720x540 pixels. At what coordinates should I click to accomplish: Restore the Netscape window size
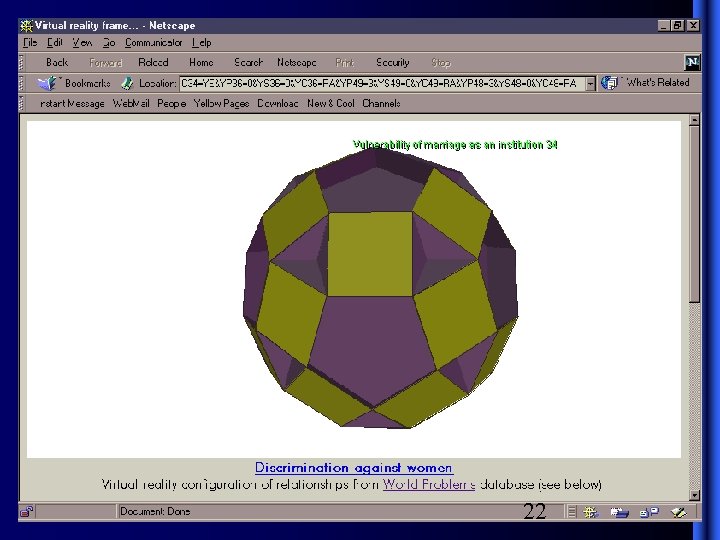[x=677, y=26]
